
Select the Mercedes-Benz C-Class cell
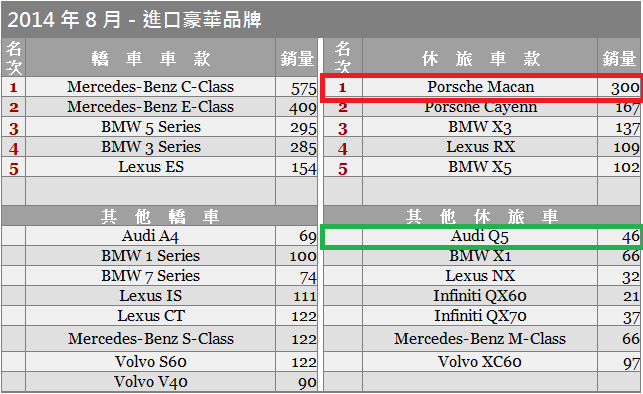pos(150,87)
